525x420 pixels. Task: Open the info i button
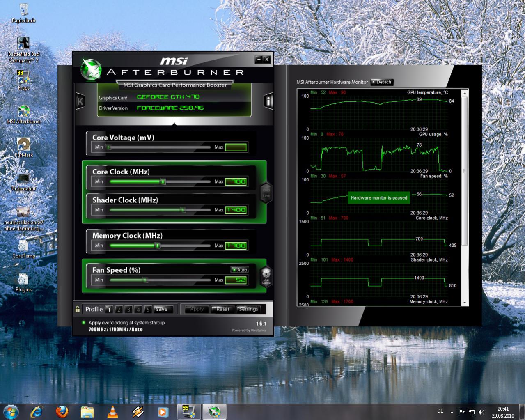pyautogui.click(x=268, y=101)
